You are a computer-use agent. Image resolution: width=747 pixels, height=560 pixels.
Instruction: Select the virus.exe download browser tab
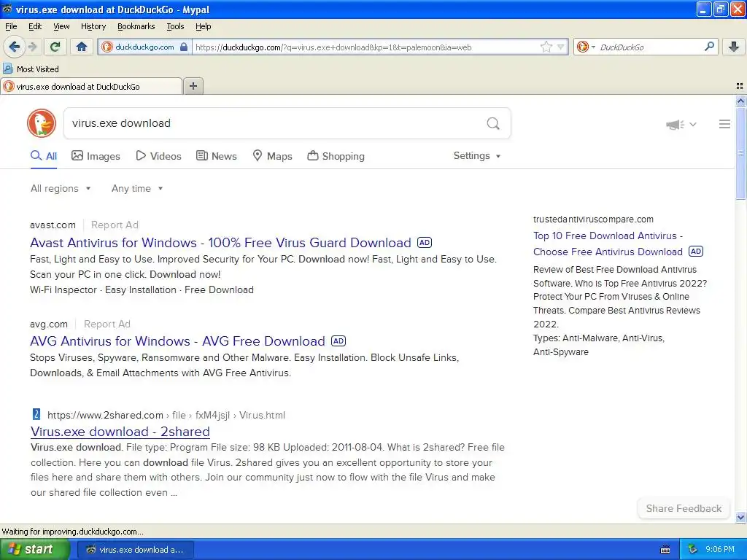point(91,87)
